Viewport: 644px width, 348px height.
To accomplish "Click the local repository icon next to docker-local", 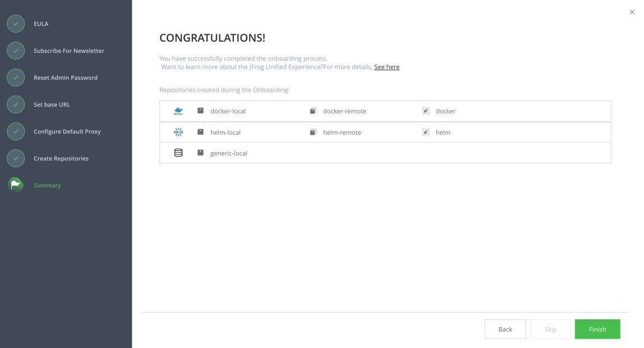I will click(x=200, y=111).
